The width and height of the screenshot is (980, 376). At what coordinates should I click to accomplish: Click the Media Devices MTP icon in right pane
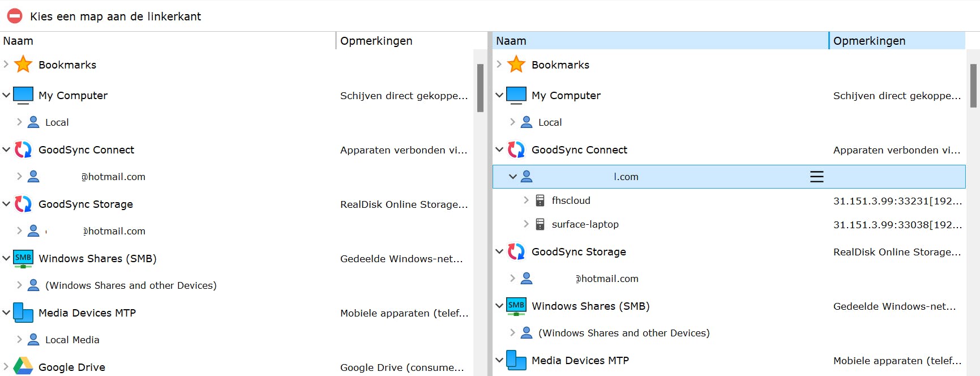[x=516, y=360]
